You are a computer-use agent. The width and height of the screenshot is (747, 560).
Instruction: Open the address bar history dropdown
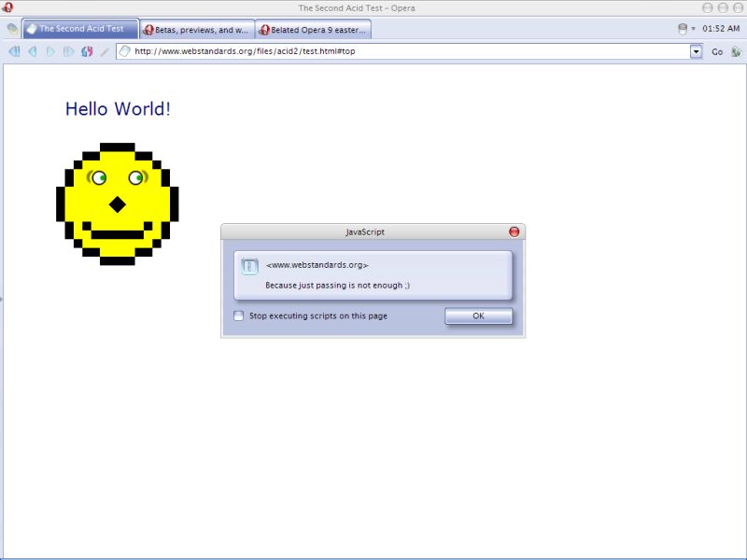[696, 51]
